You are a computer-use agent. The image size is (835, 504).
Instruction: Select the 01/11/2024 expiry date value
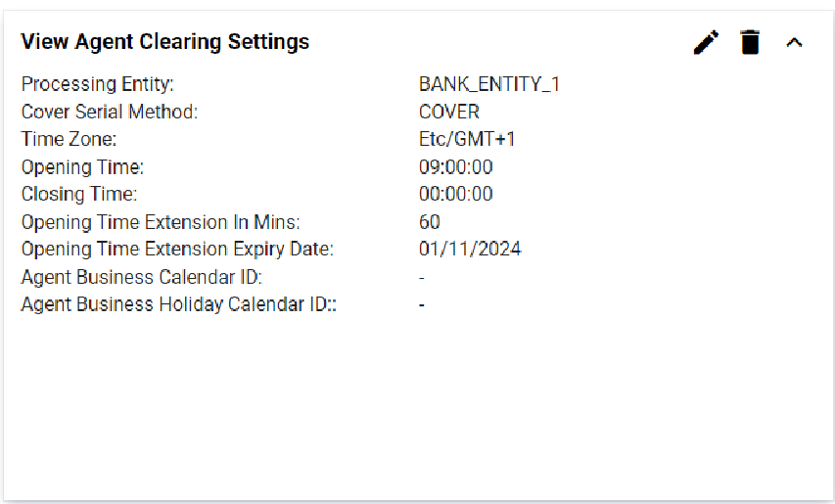[x=470, y=250]
